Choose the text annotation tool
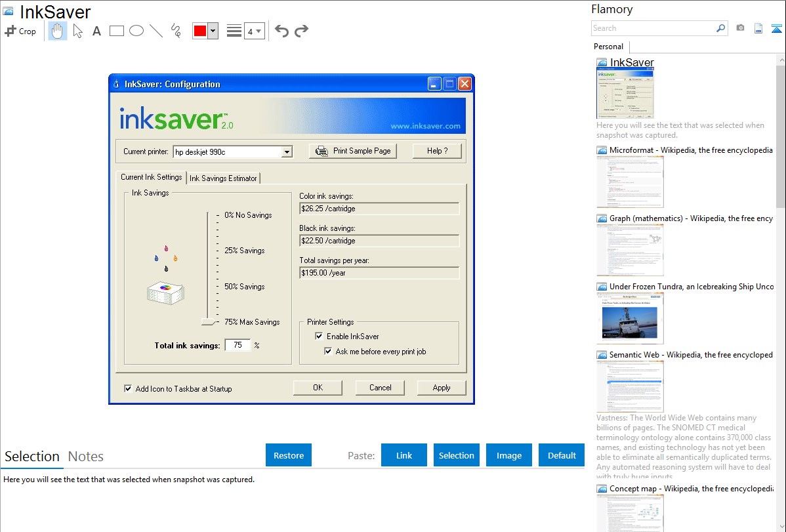 pos(96,31)
